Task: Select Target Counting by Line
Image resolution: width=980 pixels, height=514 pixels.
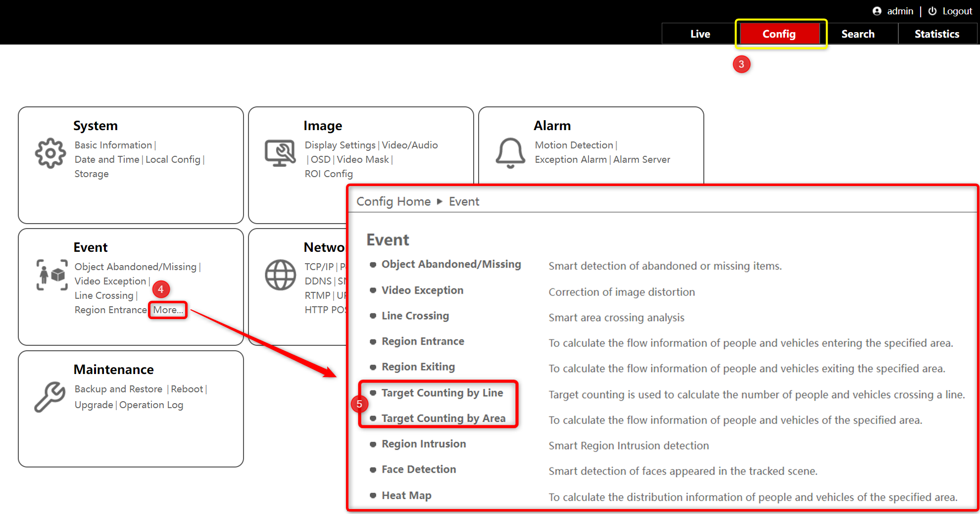Action: (442, 392)
